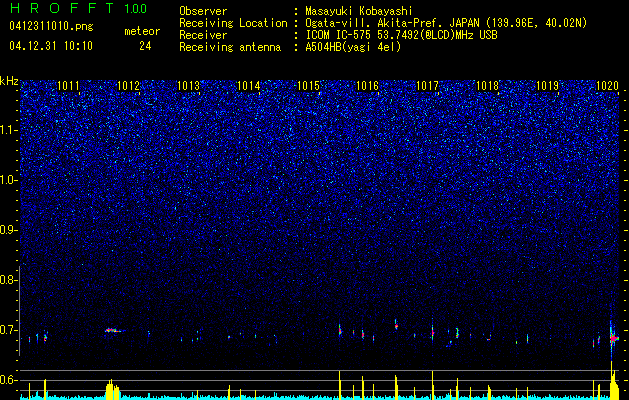Click the 1020 time axis marker
The image size is (629, 400).
(x=607, y=85)
